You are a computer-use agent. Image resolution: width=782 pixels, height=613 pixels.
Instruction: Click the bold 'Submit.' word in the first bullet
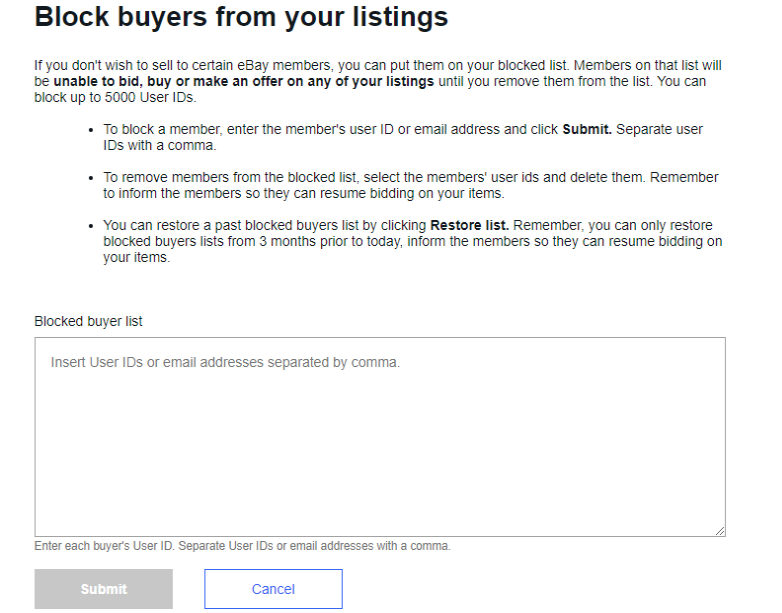coord(587,130)
